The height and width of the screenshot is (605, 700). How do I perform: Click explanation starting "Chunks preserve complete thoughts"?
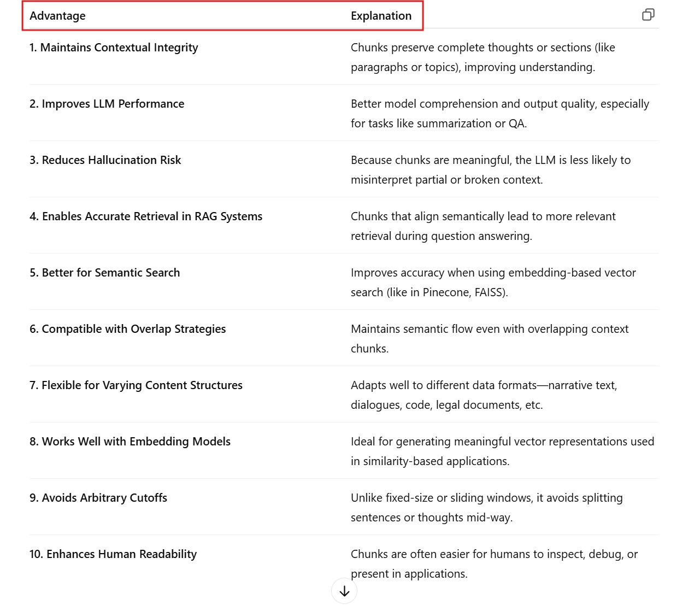pos(483,57)
